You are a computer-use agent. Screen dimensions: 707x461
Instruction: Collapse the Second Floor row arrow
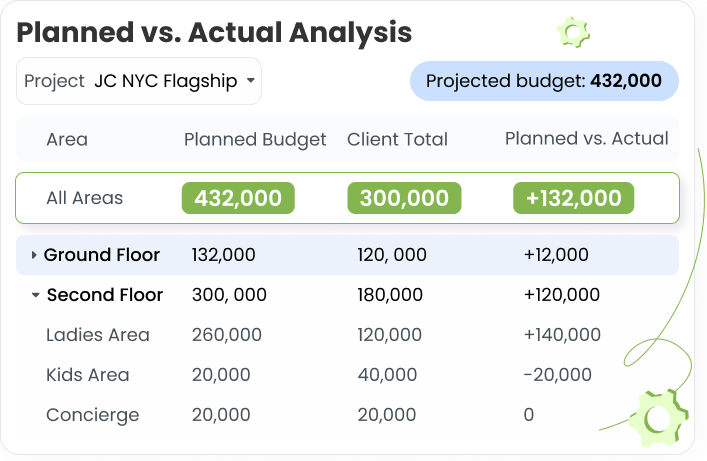coord(35,295)
